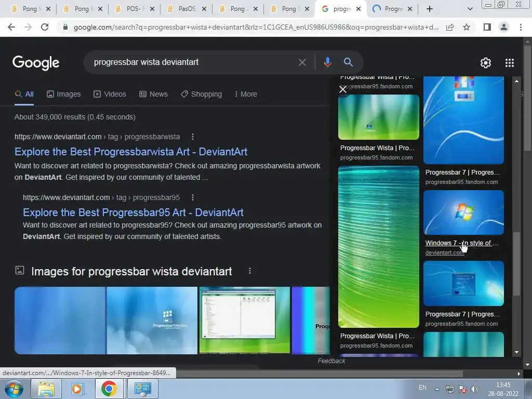
Task: Click the browser forward arrow
Action: click(28, 27)
